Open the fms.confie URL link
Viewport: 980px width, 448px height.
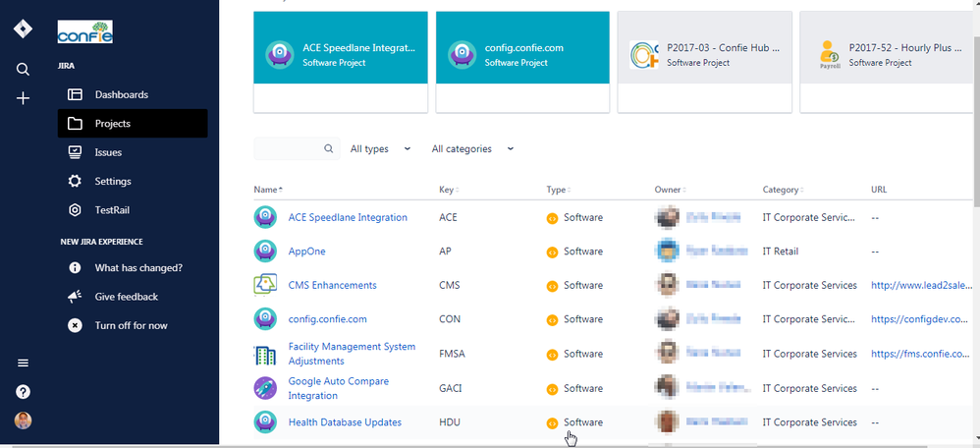click(x=921, y=354)
